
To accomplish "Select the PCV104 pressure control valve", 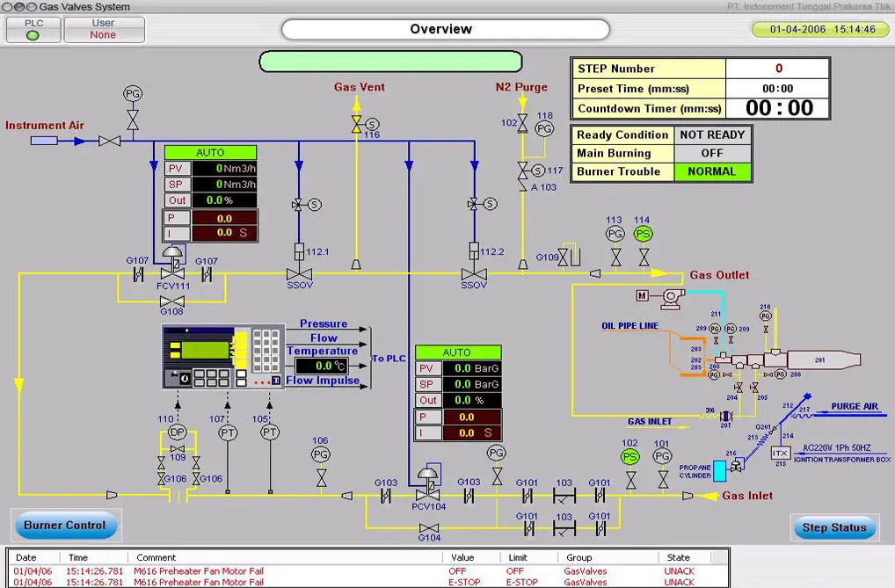I will point(428,495).
